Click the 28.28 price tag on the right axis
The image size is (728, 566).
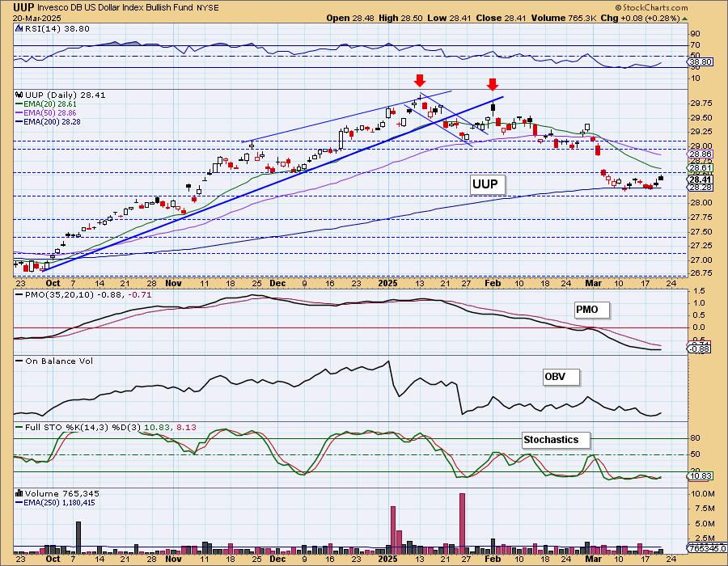point(700,188)
